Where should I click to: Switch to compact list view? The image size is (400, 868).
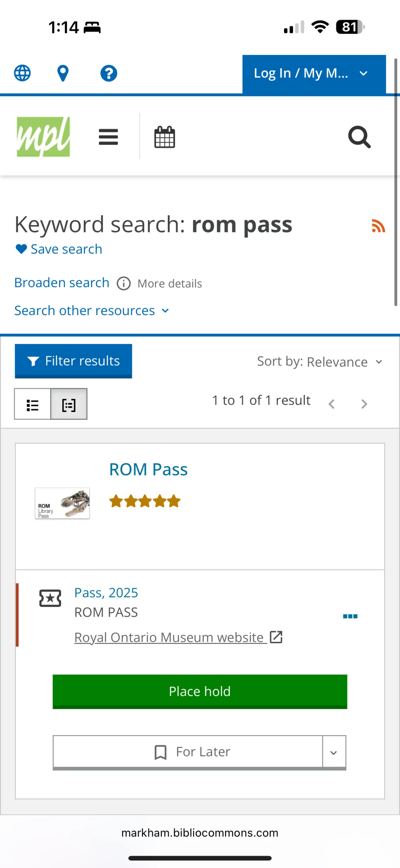(x=33, y=405)
